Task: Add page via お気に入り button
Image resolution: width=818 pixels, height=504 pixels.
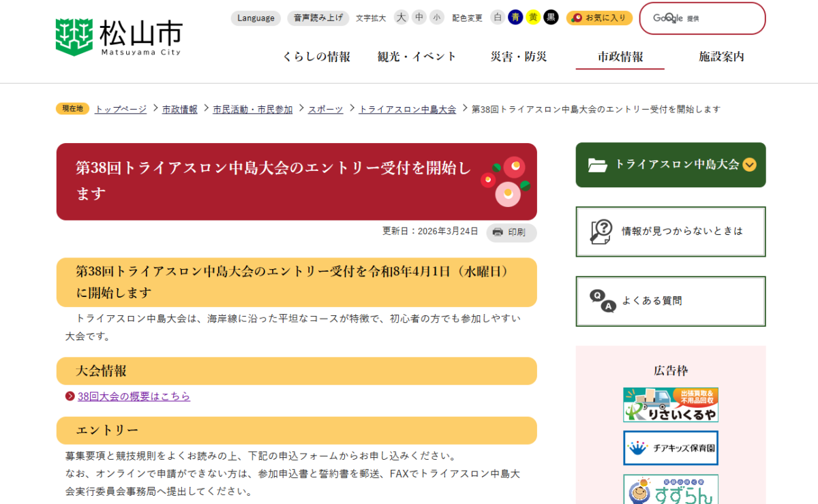Action: 599,18
